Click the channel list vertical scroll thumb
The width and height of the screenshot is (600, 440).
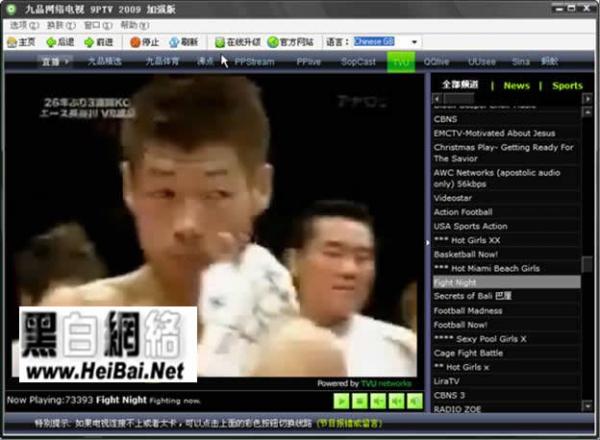pyautogui.click(x=587, y=264)
